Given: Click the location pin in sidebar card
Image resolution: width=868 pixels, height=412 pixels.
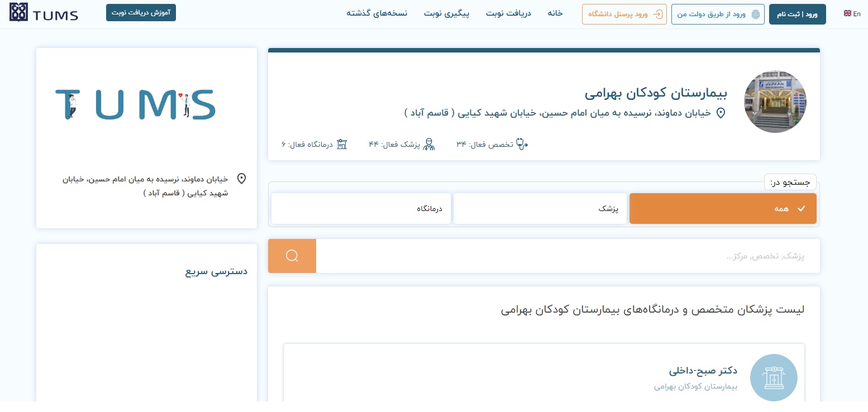Looking at the screenshot, I should [x=241, y=179].
